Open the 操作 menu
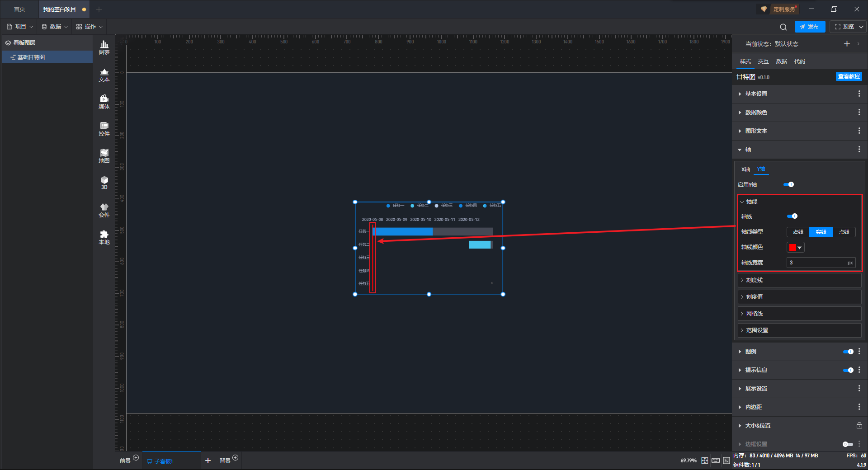This screenshot has width=868, height=470. [x=90, y=27]
